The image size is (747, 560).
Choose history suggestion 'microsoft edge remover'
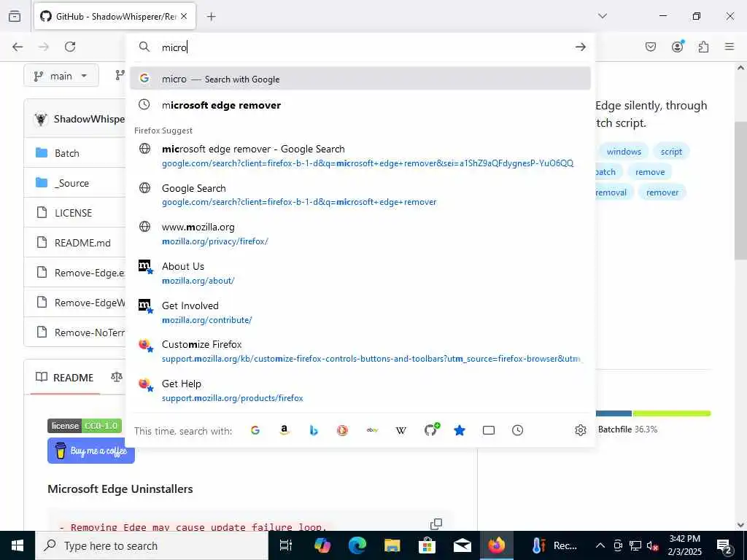pyautogui.click(x=360, y=105)
